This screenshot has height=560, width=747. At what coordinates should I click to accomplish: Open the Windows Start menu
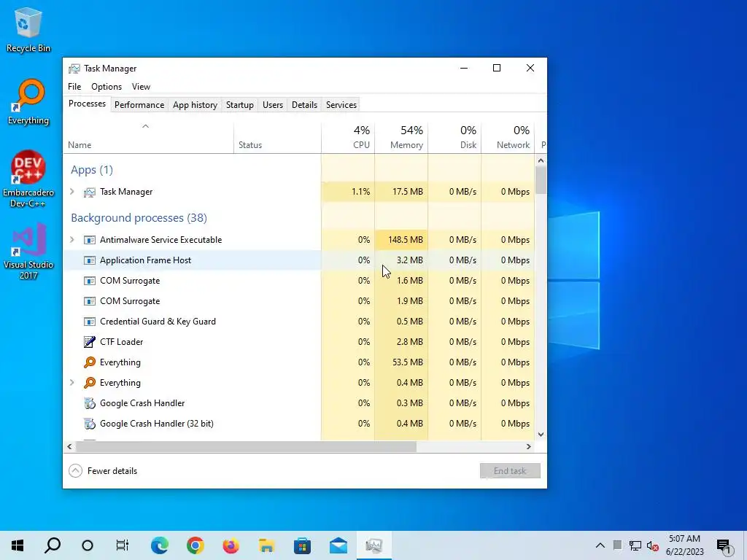pyautogui.click(x=18, y=545)
